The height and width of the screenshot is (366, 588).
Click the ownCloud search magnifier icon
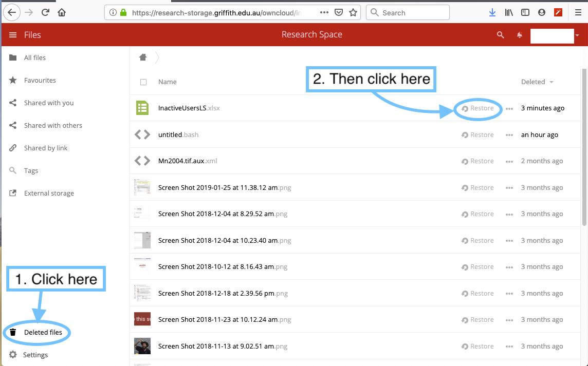(500, 35)
